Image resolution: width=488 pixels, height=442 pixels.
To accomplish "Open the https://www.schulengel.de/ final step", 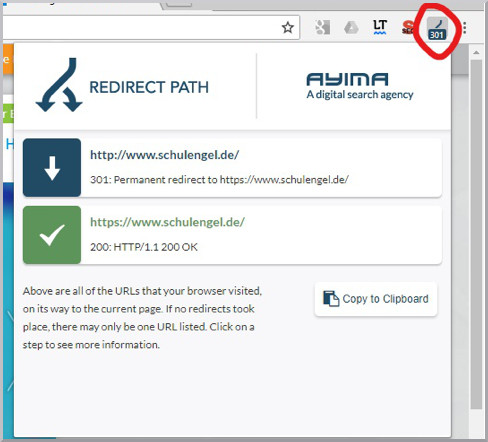I will point(232,235).
